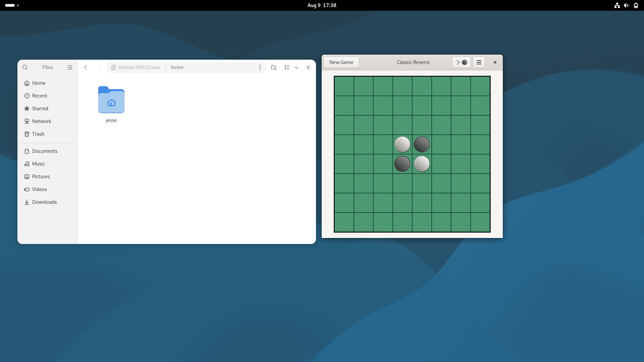Viewport: 644px width, 362px height.
Task: Open the Reversi hamburger menu
Action: (x=479, y=62)
